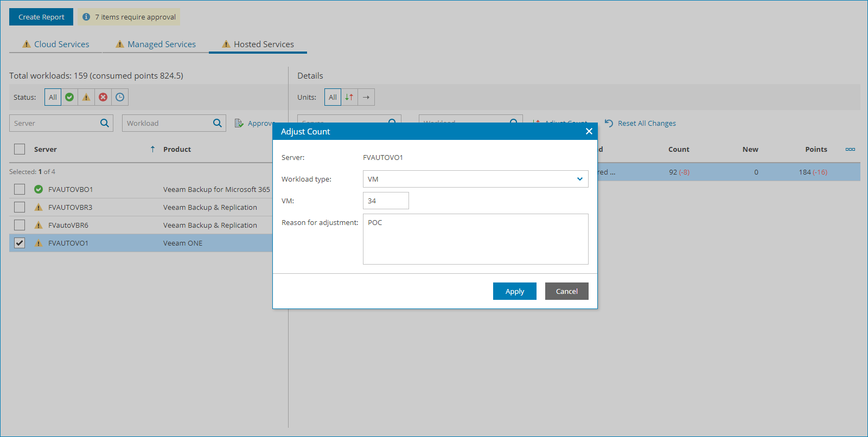The width and height of the screenshot is (868, 437).
Task: Tick the select-all header checkbox
Action: 20,149
